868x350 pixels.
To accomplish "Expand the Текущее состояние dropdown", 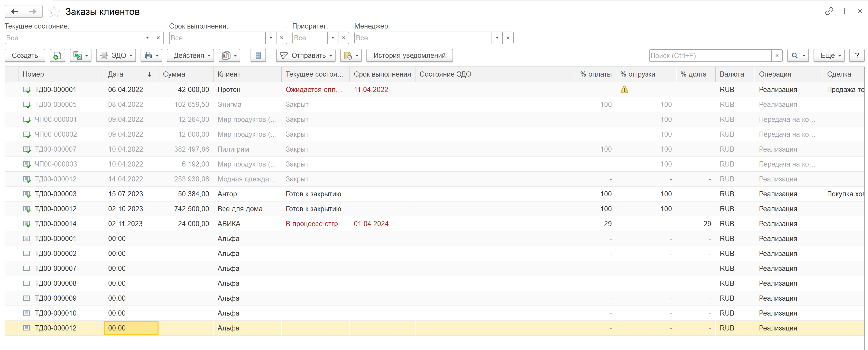I will 147,38.
